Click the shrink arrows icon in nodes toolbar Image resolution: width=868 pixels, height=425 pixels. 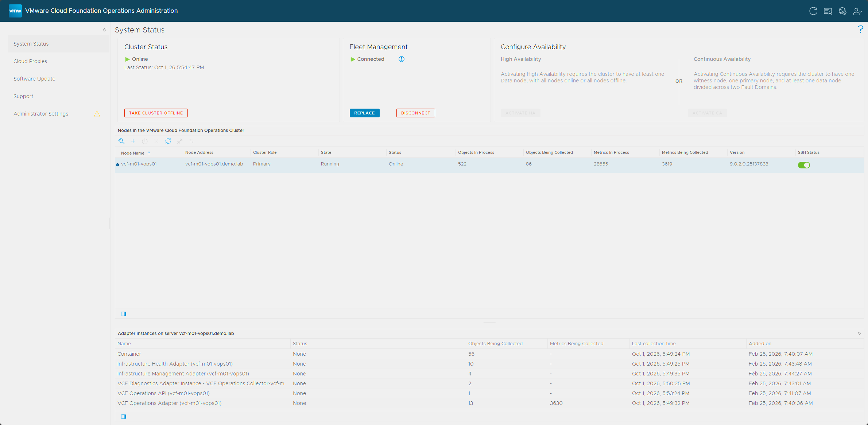click(180, 141)
